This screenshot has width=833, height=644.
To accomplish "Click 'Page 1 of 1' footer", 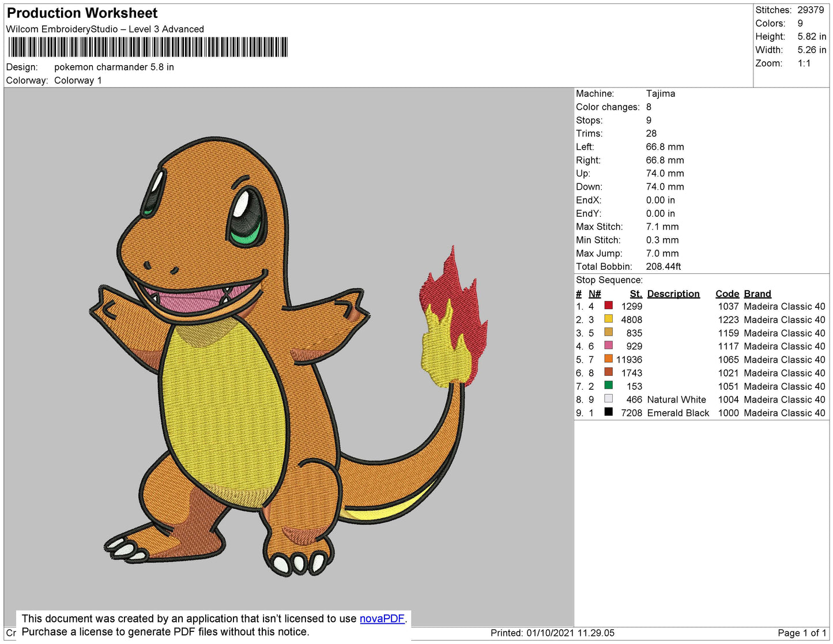I will tap(802, 632).
